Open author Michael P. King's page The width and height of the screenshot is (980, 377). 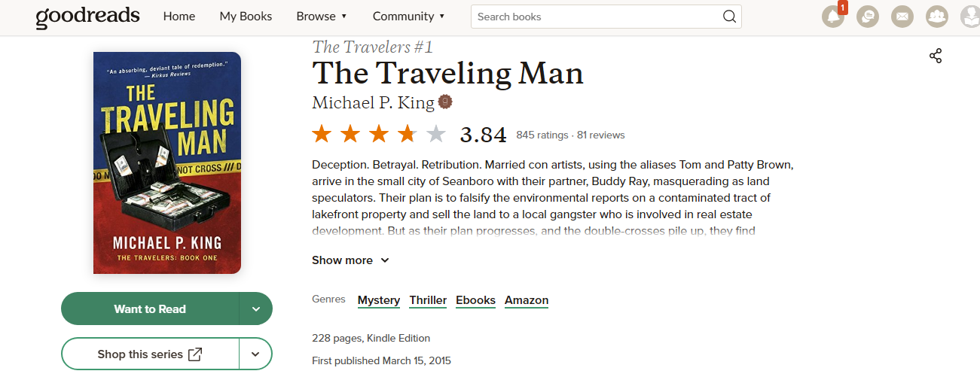pyautogui.click(x=373, y=102)
